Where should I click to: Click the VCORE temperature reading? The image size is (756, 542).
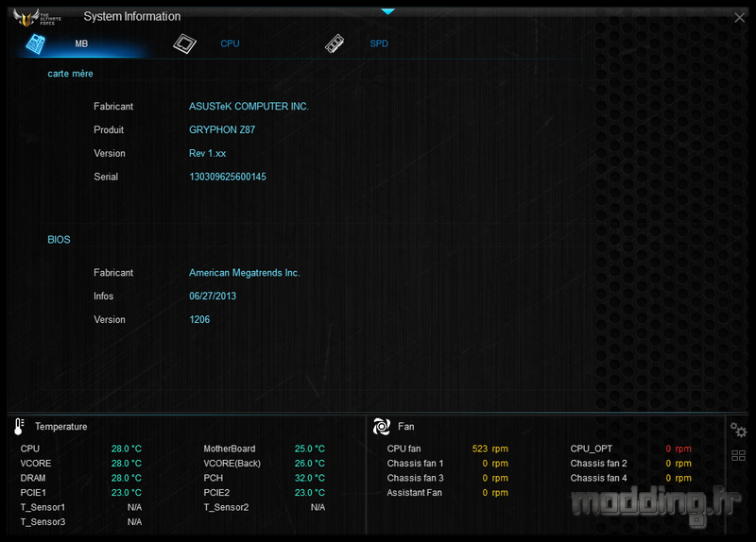tap(127, 464)
